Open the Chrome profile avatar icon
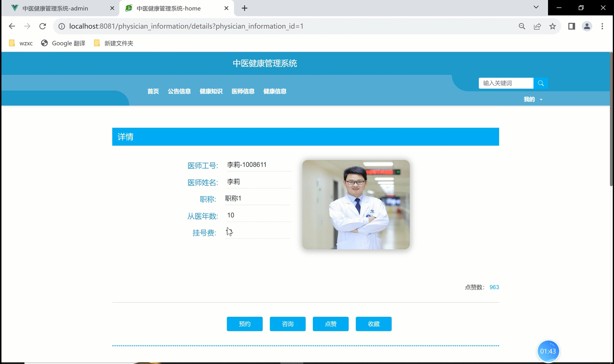614x364 pixels. coord(587,26)
